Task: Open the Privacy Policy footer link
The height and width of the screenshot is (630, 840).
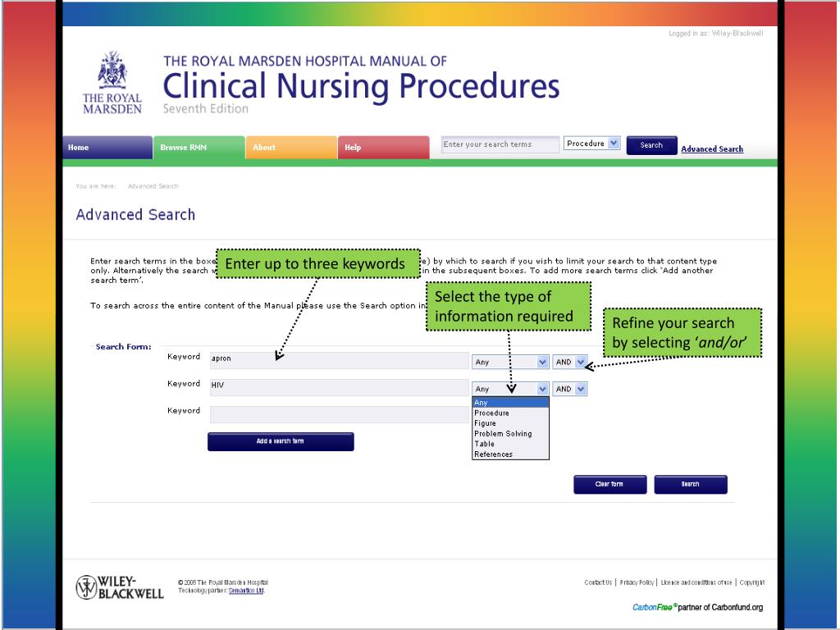Action: [637, 582]
